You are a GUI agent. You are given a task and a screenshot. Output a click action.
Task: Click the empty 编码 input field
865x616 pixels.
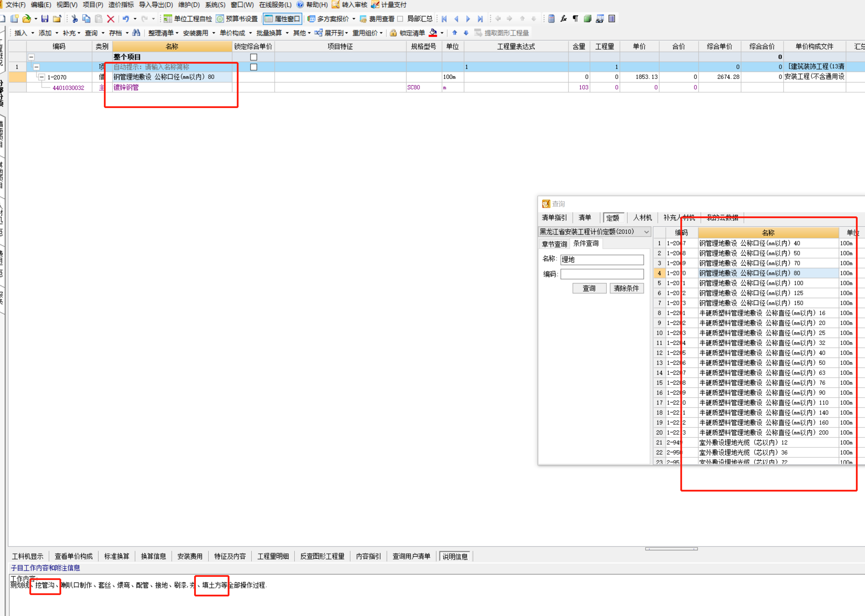pyautogui.click(x=602, y=274)
